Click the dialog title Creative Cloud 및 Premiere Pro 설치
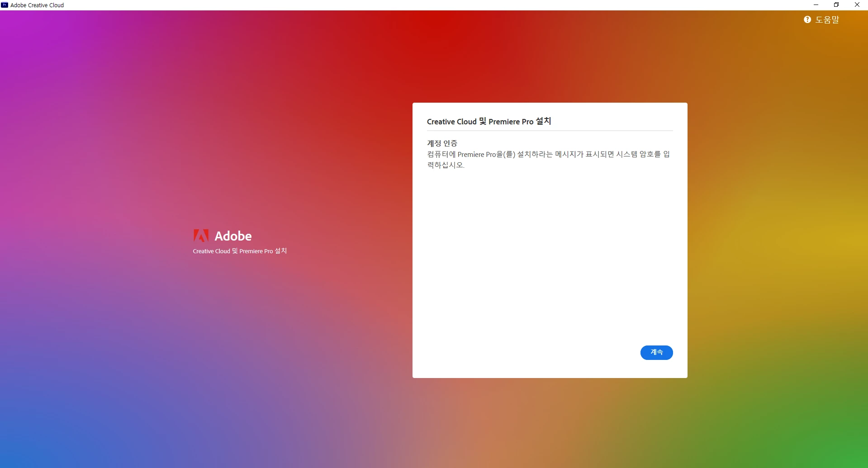 [x=489, y=121]
